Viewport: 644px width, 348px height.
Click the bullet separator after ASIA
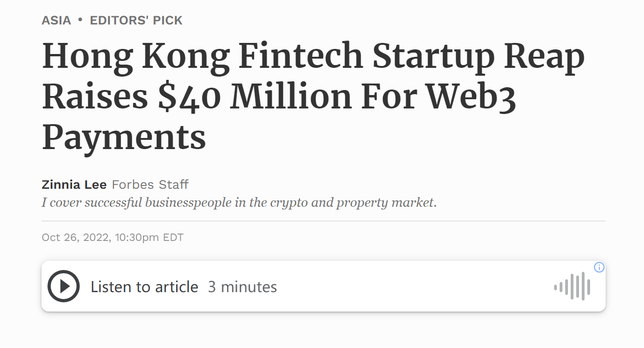(80, 20)
